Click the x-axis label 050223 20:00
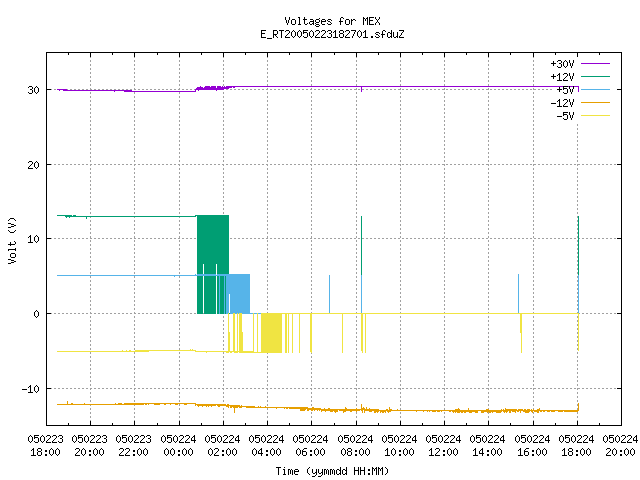Viewport: 640px width, 480px height. pyautogui.click(x=90, y=446)
